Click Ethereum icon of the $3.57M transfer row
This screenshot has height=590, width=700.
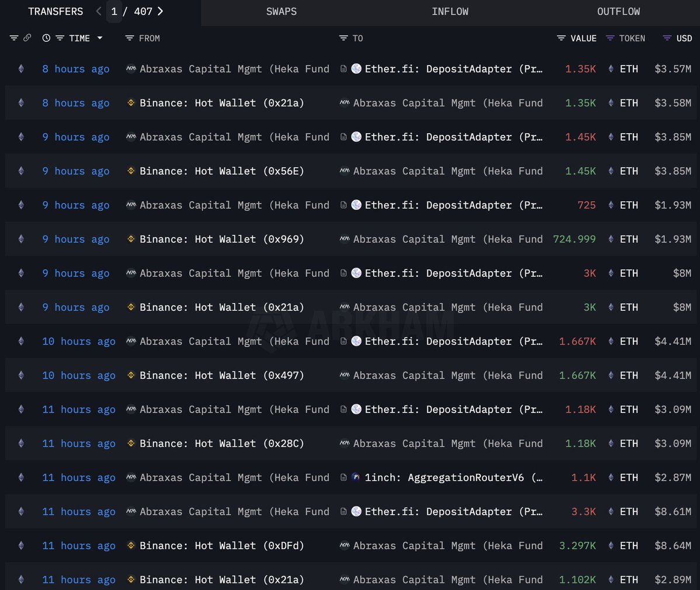pos(21,69)
